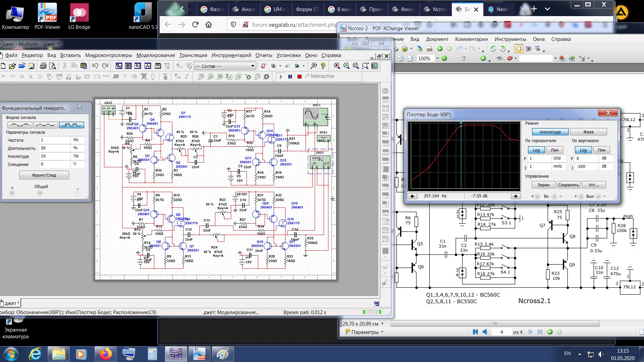Set vertical axis to Log in Bode plotter
644x362 pixels.
point(583,150)
